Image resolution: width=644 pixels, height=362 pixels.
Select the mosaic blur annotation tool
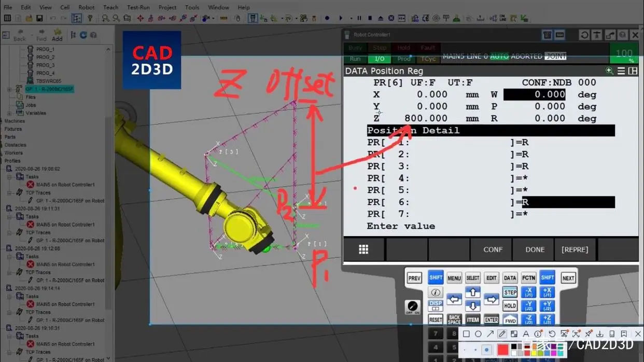tap(514, 334)
